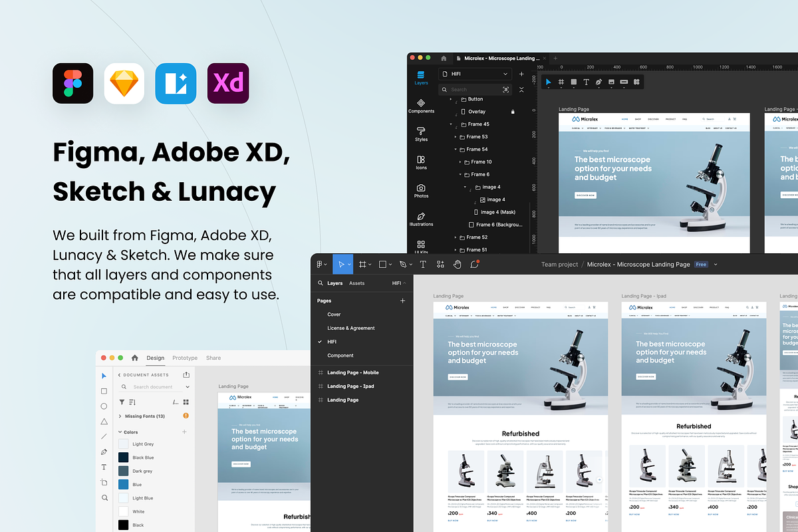
Task: Switch to Prototype tab in Adobe XD
Action: click(x=185, y=358)
